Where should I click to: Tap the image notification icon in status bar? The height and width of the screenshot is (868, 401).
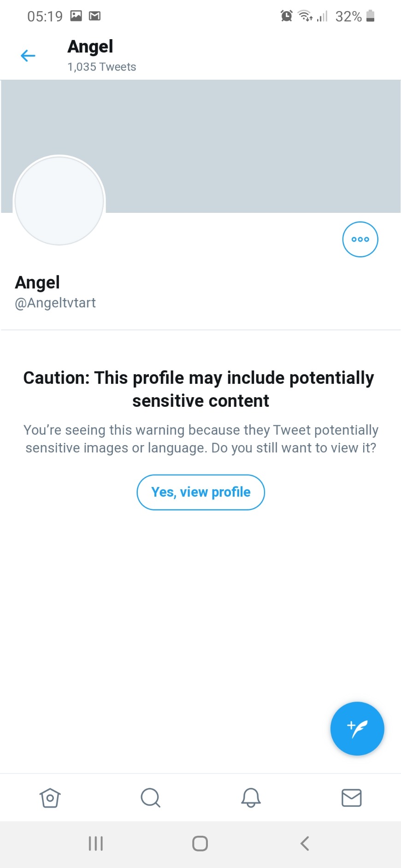[x=76, y=16]
